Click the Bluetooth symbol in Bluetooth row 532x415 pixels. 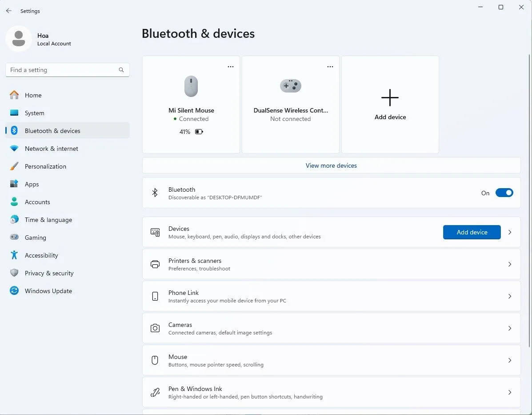(x=155, y=193)
